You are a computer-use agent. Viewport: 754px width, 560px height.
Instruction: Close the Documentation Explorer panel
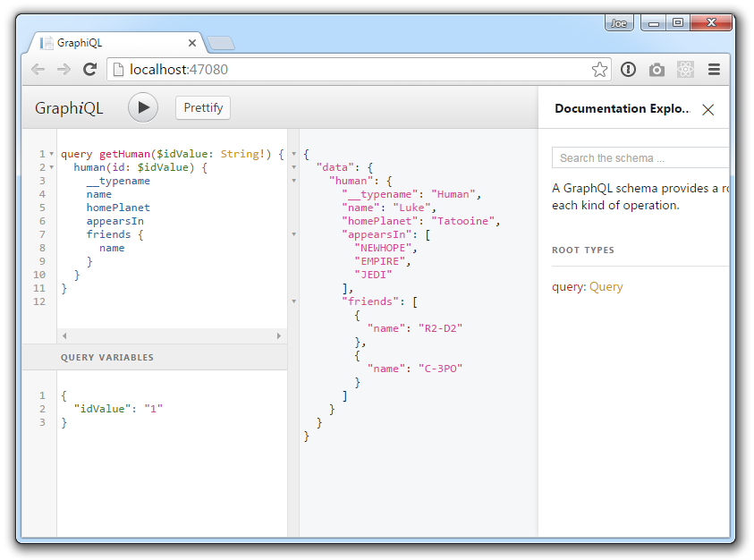707,110
